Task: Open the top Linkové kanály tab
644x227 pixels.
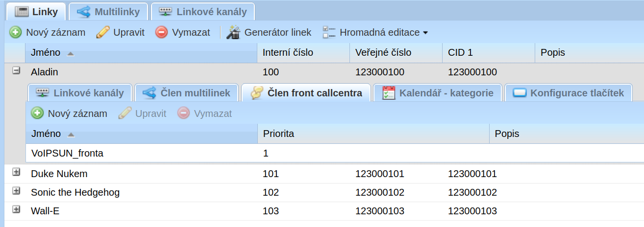Action: pyautogui.click(x=203, y=11)
